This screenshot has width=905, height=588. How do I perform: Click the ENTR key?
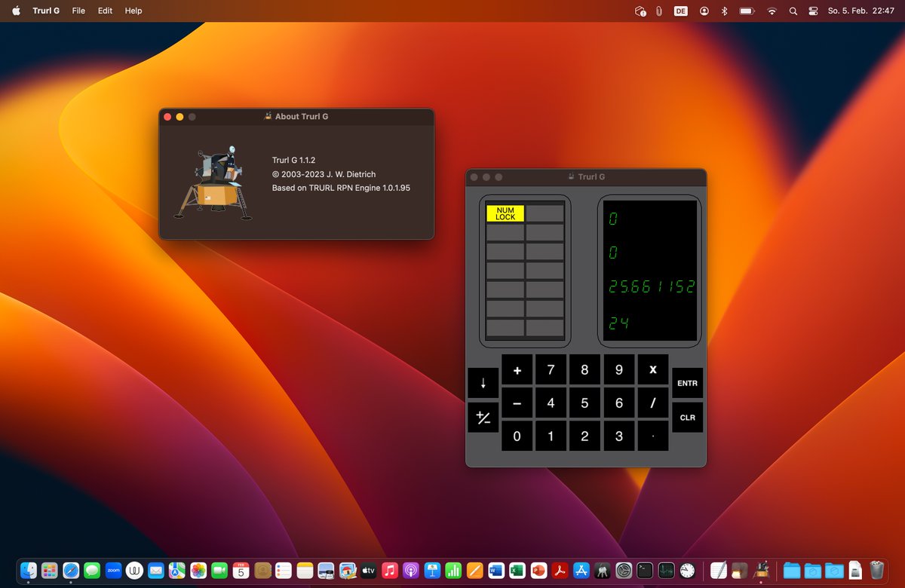(687, 383)
